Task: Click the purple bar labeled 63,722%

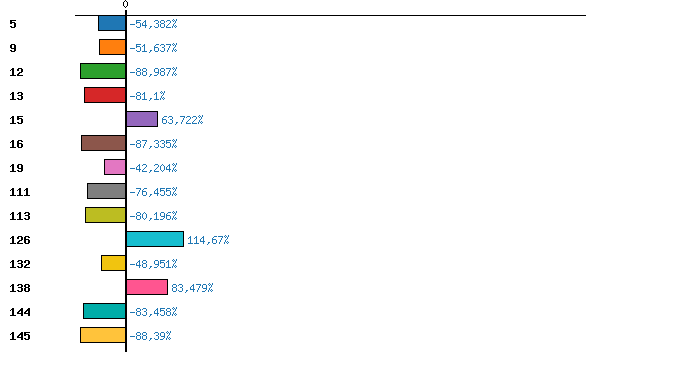Action: coord(142,119)
